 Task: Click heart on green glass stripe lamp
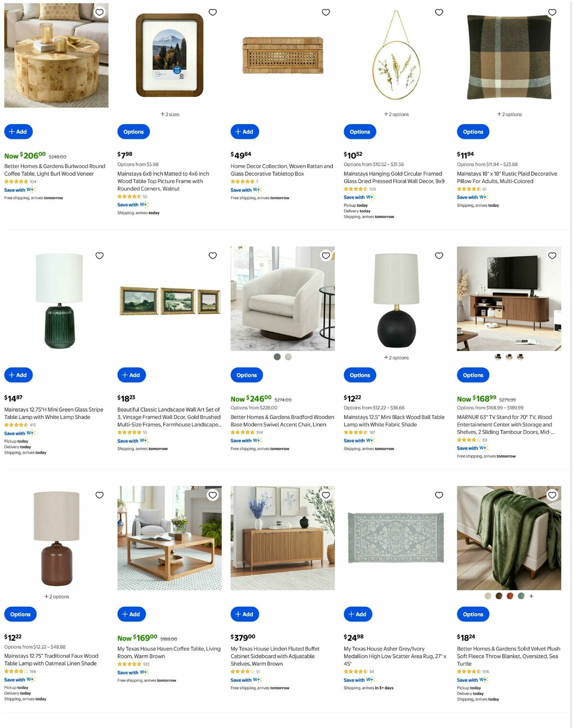(99, 256)
